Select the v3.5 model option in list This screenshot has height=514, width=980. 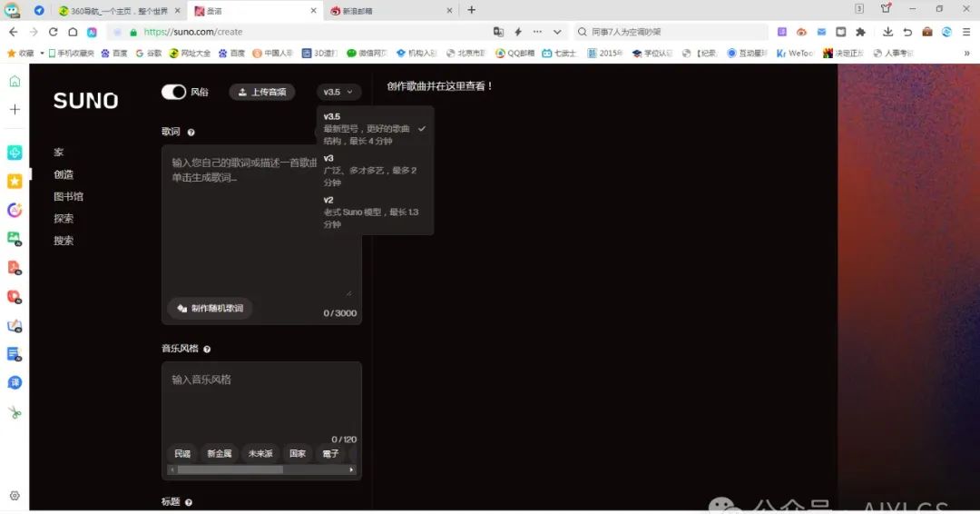pyautogui.click(x=375, y=129)
